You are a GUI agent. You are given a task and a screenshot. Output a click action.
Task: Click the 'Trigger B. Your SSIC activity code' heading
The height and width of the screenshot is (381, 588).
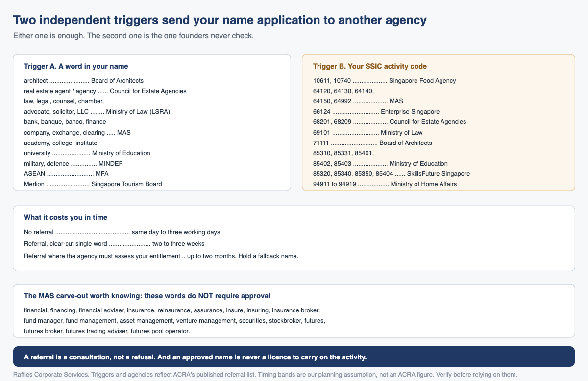[370, 66]
